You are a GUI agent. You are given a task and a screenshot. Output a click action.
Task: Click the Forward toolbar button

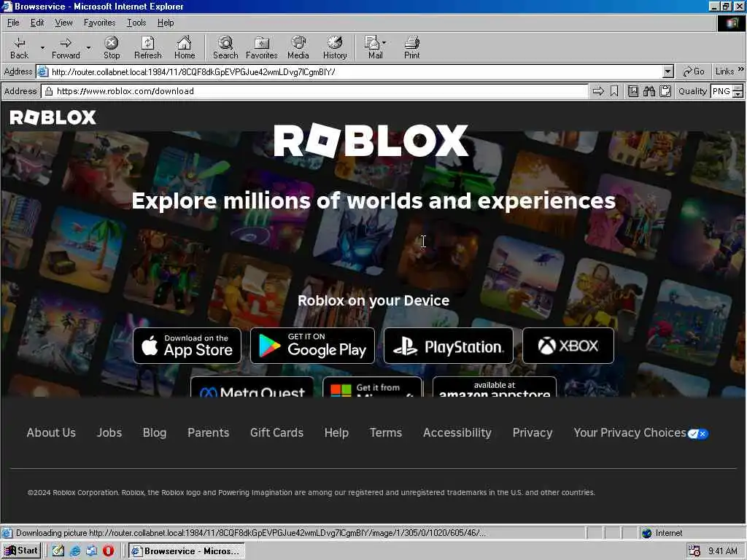pyautogui.click(x=66, y=47)
